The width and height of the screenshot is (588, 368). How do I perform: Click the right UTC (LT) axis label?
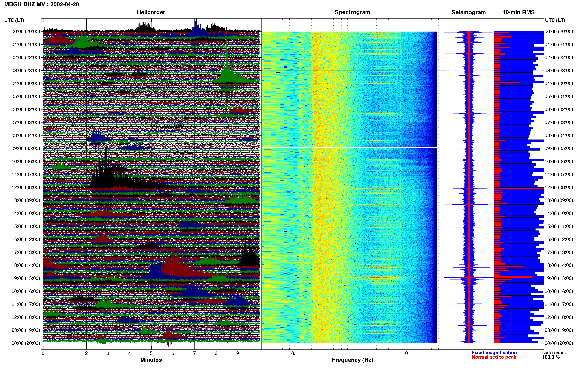pos(555,20)
